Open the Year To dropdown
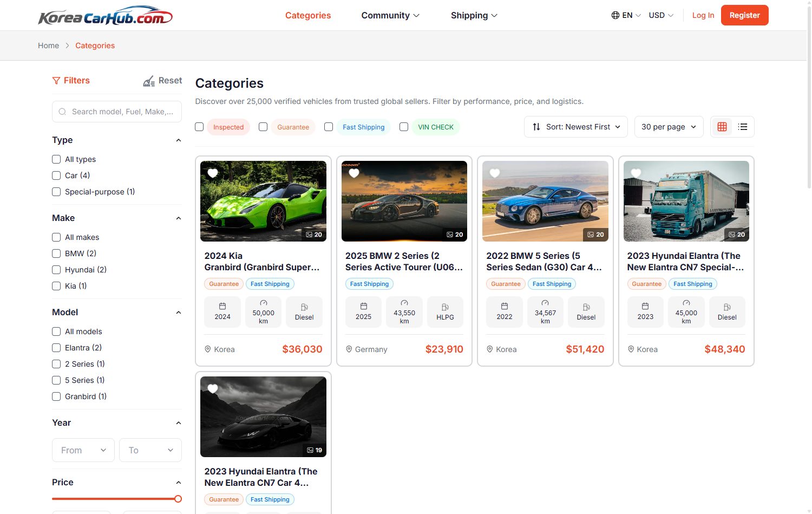 pyautogui.click(x=150, y=450)
